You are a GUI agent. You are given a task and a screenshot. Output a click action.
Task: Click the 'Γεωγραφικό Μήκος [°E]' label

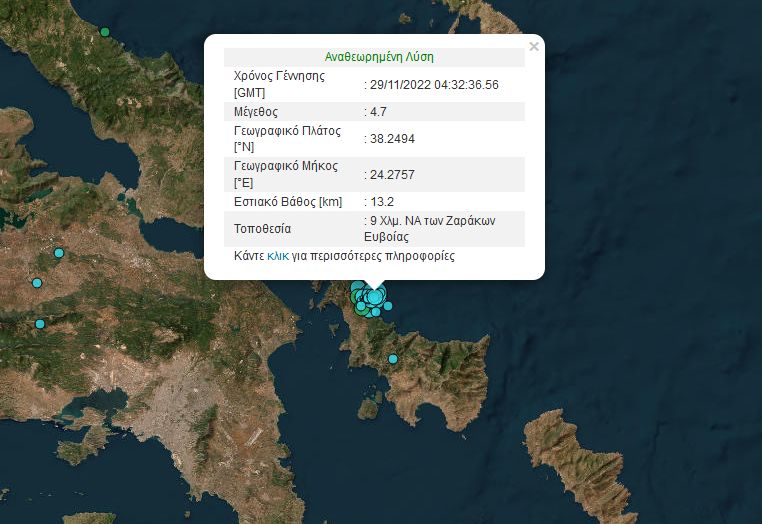click(286, 174)
